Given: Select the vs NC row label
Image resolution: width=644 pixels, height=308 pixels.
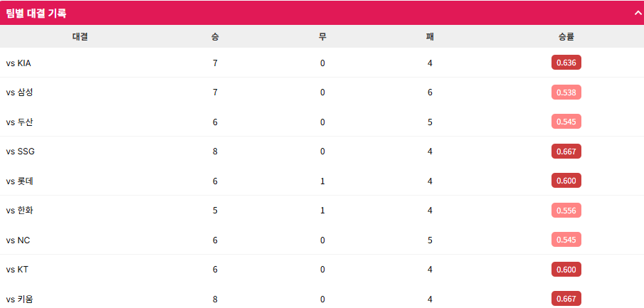Looking at the screenshot, I should click(x=18, y=240).
